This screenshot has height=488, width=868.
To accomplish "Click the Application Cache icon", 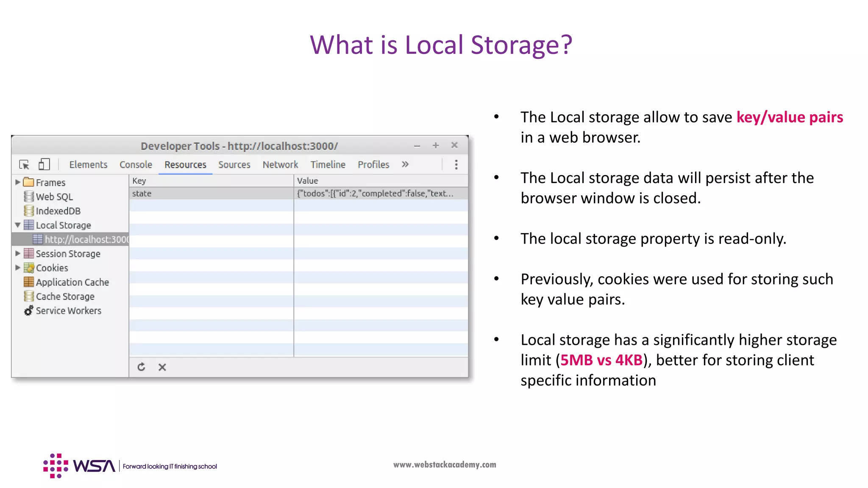I will pyautogui.click(x=28, y=282).
